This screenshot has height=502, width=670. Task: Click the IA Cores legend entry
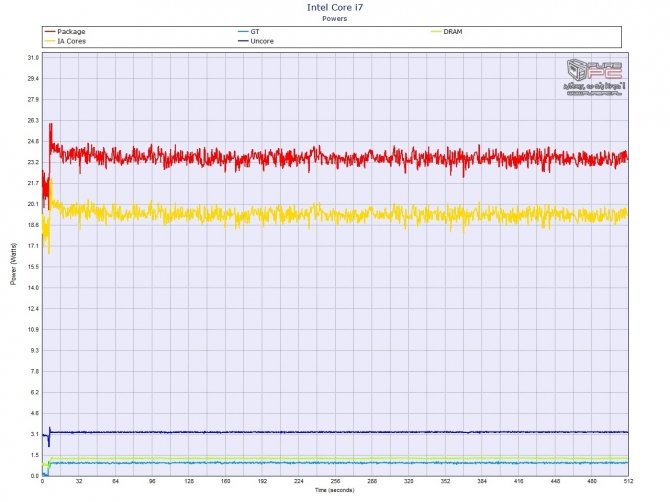[65, 41]
